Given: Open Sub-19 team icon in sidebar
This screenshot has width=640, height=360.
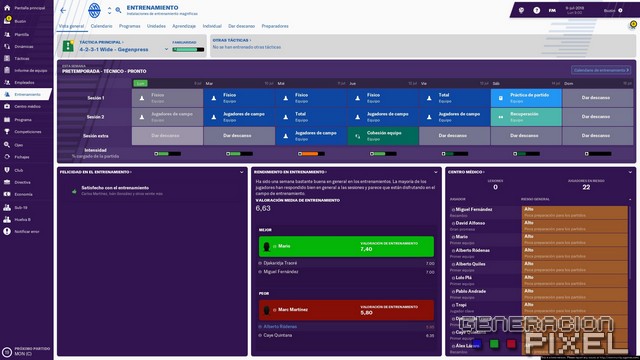Looking at the screenshot, I should pyautogui.click(x=7, y=207).
